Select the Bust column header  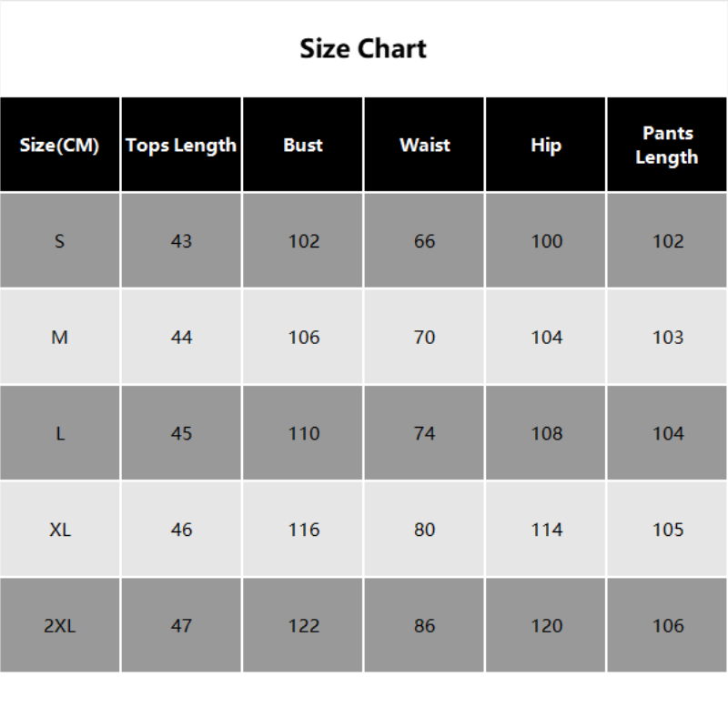pyautogui.click(x=303, y=145)
